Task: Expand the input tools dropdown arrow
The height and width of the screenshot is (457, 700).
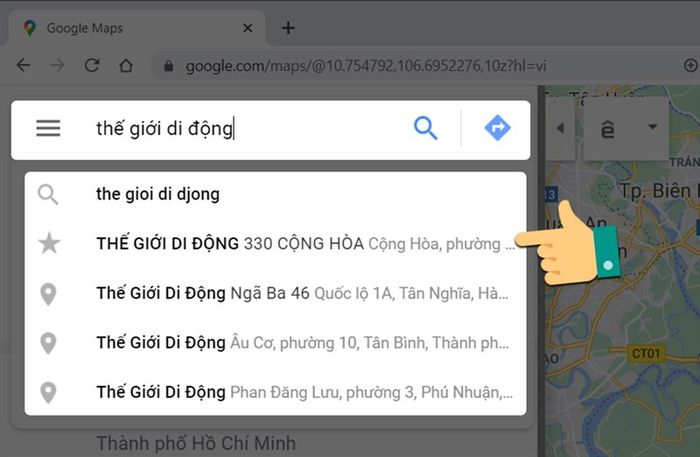Action: coord(653,127)
